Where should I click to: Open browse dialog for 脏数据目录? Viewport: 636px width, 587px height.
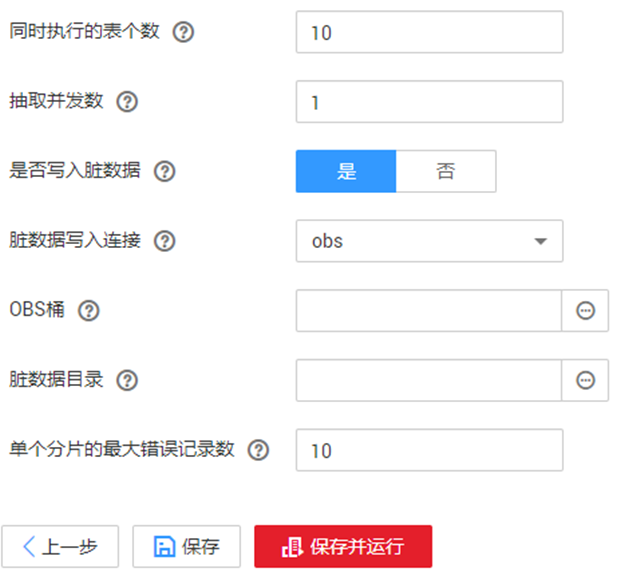point(586,381)
